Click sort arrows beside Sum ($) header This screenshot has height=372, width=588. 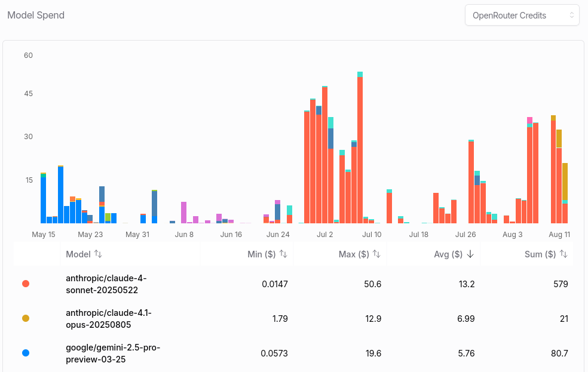point(563,254)
